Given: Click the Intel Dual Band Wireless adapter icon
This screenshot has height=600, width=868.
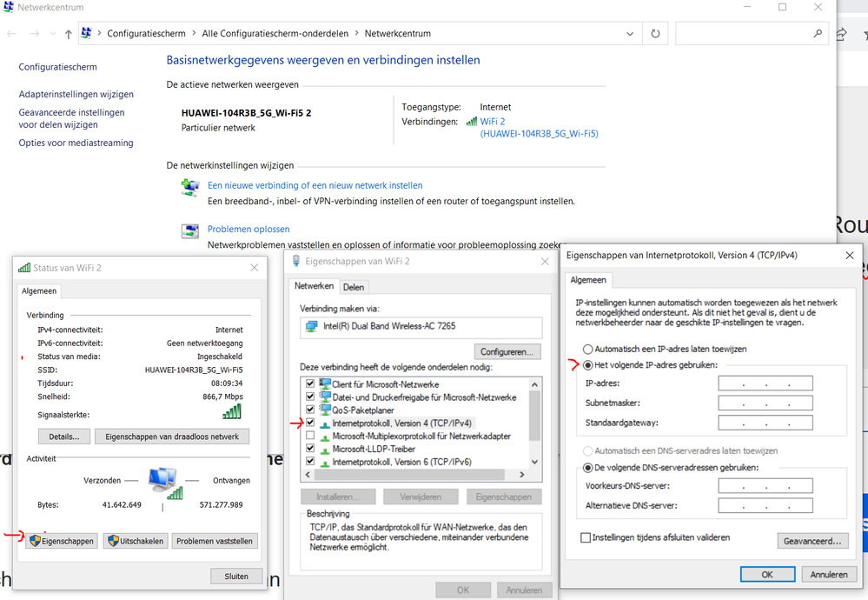Looking at the screenshot, I should point(309,327).
